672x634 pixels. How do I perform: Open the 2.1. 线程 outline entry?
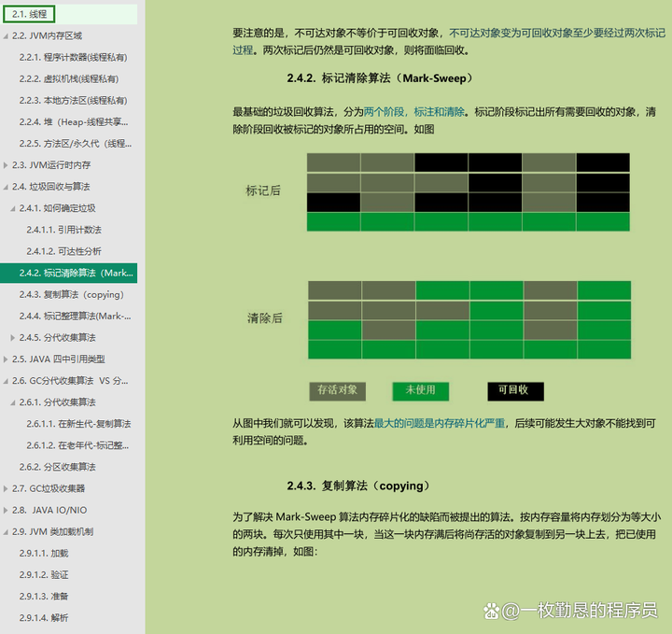point(29,14)
